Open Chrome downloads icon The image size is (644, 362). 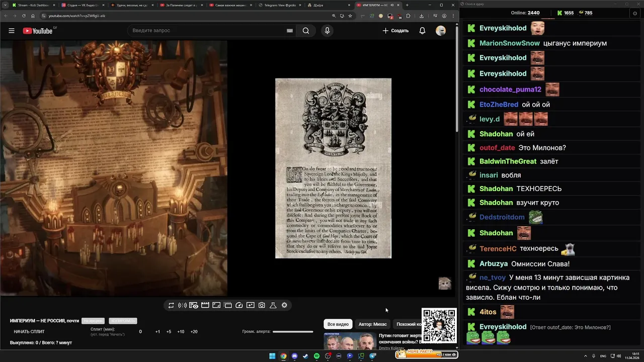(422, 16)
